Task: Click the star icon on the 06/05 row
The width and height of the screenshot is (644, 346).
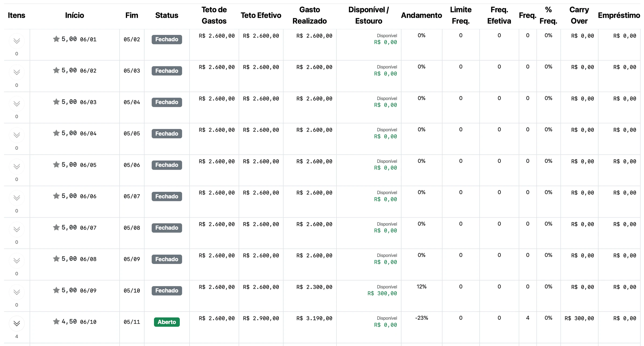Action: pyautogui.click(x=56, y=164)
